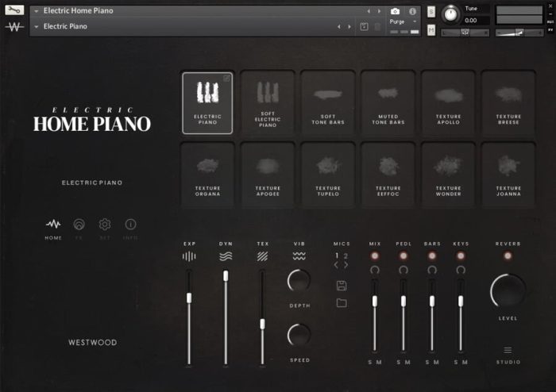
Task: Save the snapshot with header floppy icon
Action: pyautogui.click(x=364, y=26)
